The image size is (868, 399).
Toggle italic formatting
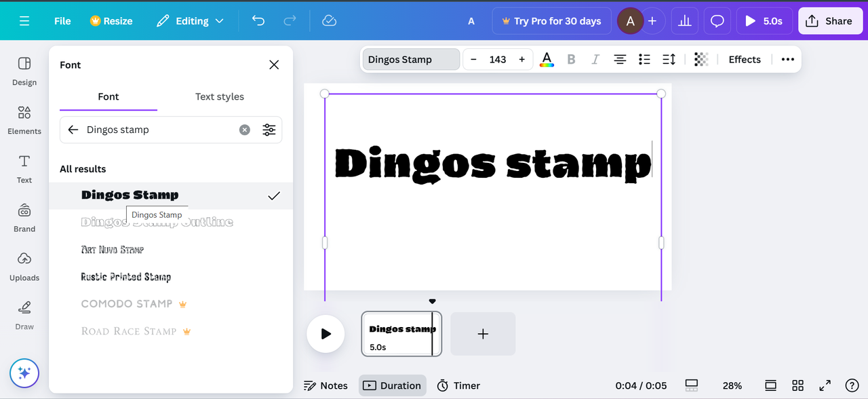tap(595, 60)
